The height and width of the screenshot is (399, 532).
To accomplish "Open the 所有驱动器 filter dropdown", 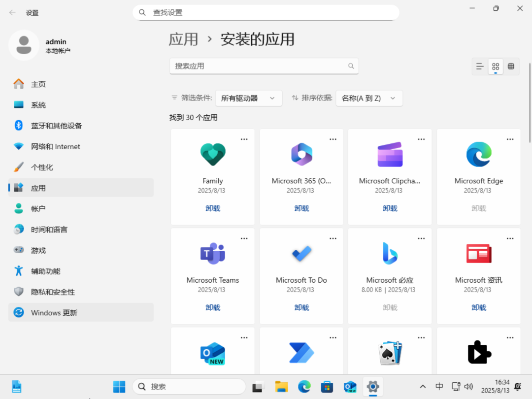I will click(248, 98).
